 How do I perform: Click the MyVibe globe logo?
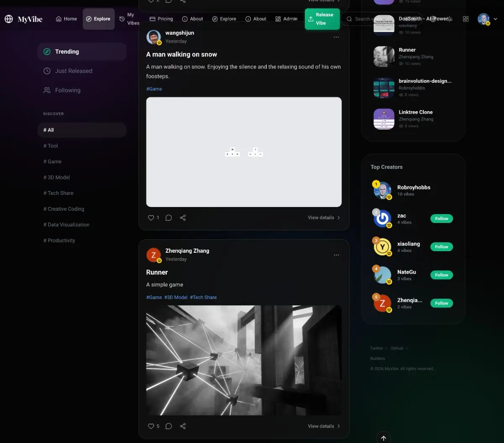pyautogui.click(x=9, y=19)
